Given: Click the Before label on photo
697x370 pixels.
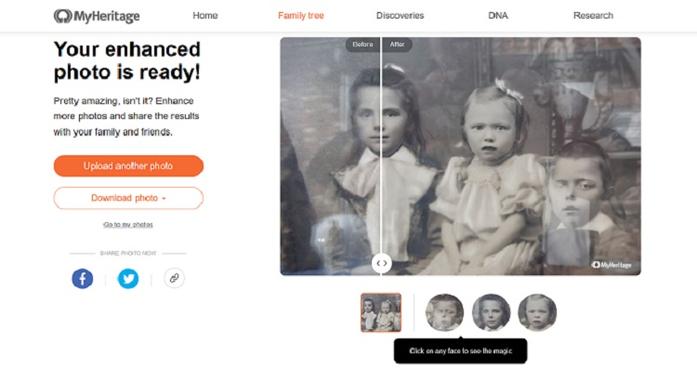Looking at the screenshot, I should tap(363, 44).
